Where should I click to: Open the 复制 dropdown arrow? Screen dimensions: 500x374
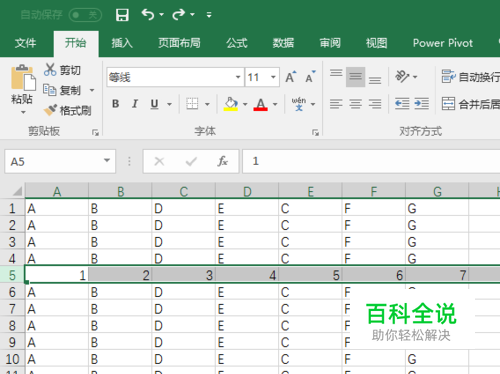(92, 90)
